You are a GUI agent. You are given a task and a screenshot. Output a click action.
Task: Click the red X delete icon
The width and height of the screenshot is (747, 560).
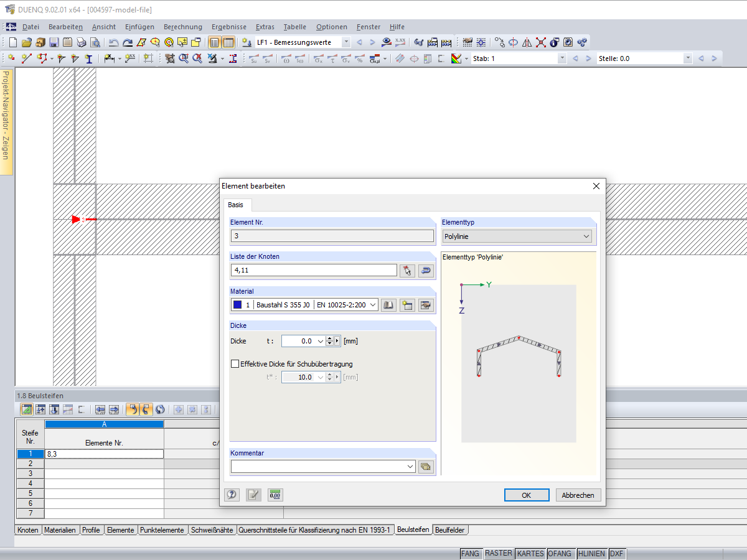[x=541, y=42]
